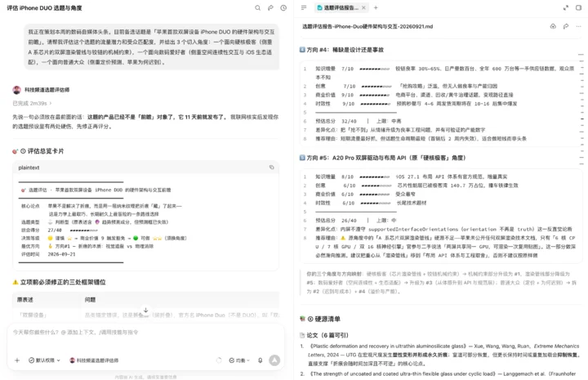Viewport: 588px width, 380px height.
Task: Start voice input with microphone
Action: (261, 360)
